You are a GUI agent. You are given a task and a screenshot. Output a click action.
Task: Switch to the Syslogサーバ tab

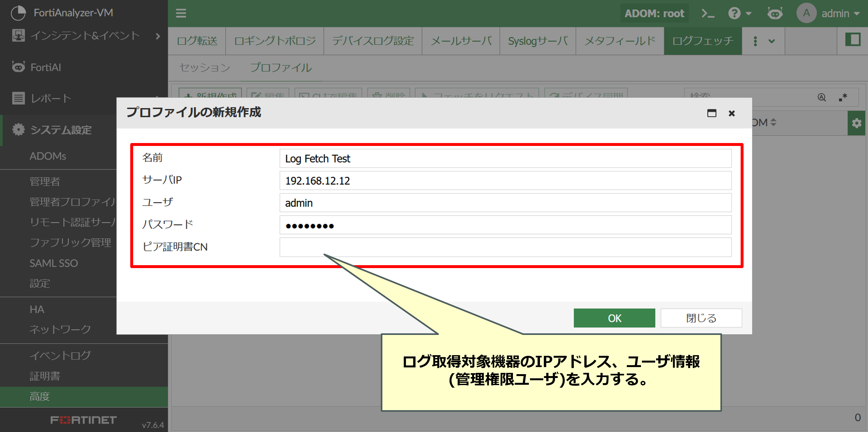pos(537,41)
